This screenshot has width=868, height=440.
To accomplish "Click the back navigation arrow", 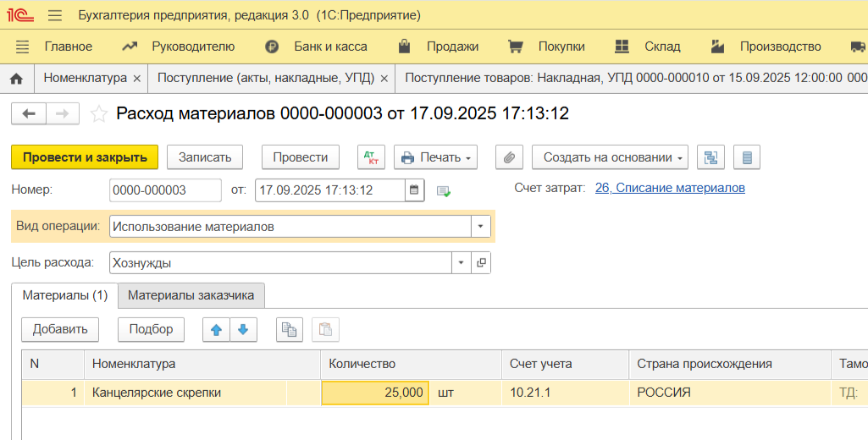I will 29,113.
